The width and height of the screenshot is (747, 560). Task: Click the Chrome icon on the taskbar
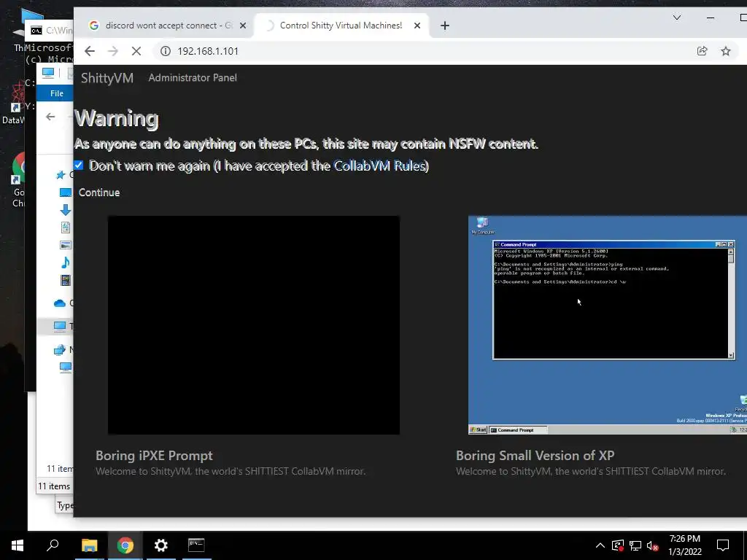pos(125,545)
